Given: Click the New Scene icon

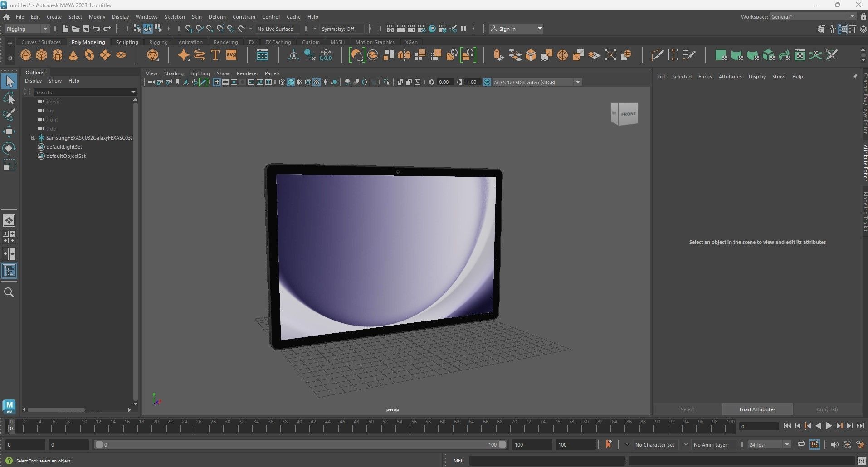Looking at the screenshot, I should [65, 29].
